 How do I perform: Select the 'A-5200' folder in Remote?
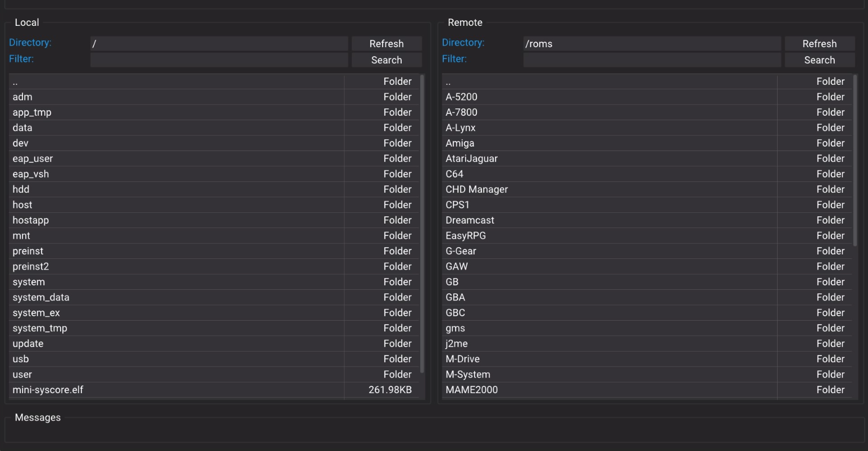click(x=647, y=97)
